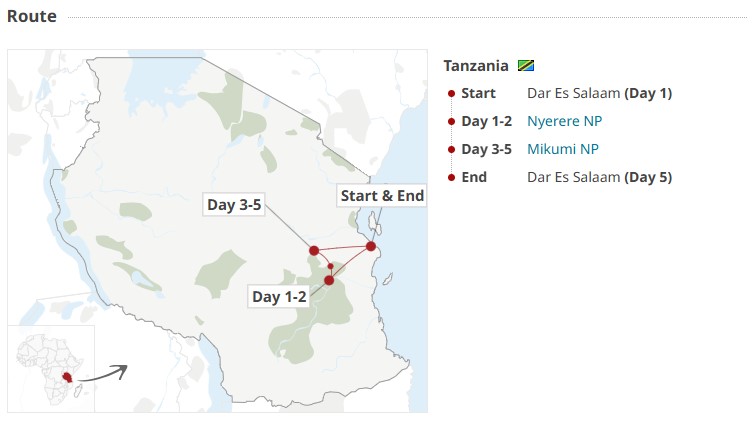Open the Nyerere NP link
754x421 pixels.
click(x=564, y=121)
